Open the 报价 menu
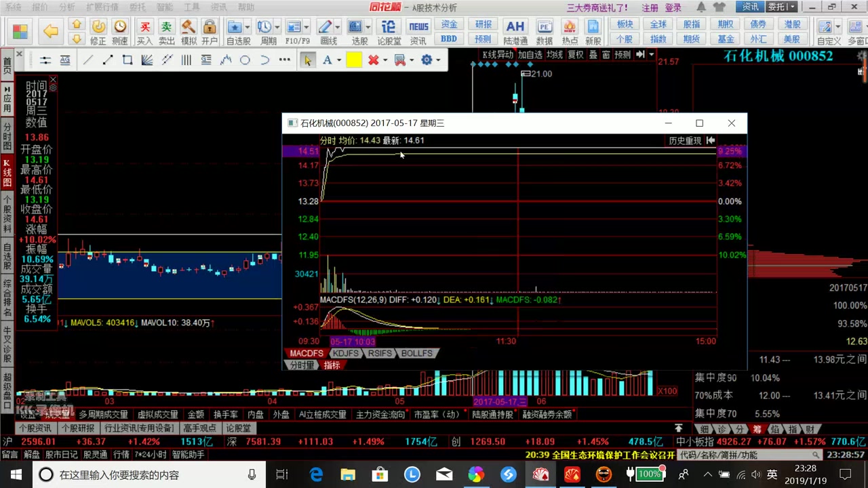This screenshot has height=488, width=868. (40, 7)
